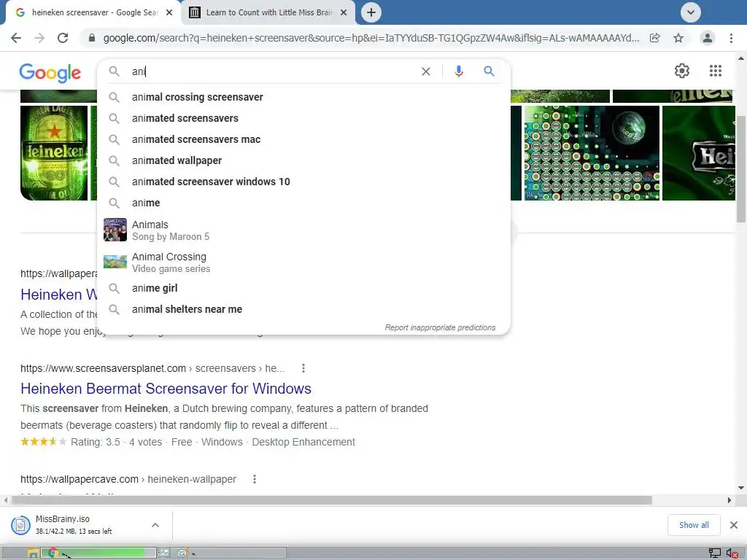The height and width of the screenshot is (560, 747).
Task: Click scrollbar down arrow
Action: [741, 488]
